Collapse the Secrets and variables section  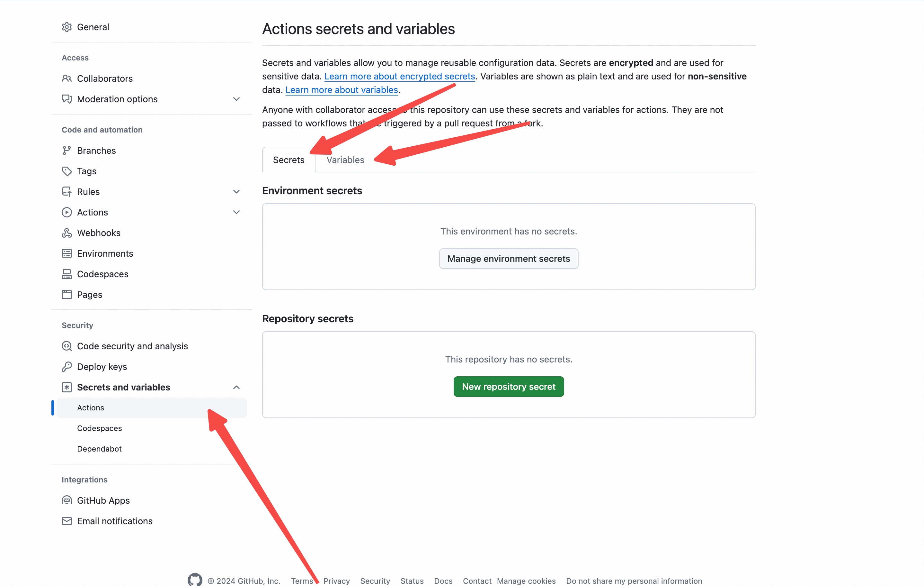[x=236, y=388]
